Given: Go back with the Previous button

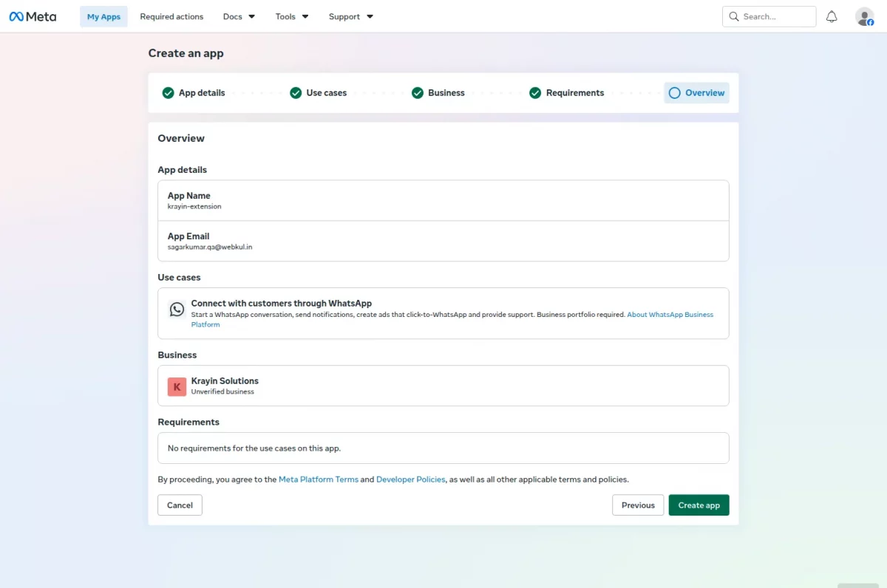Looking at the screenshot, I should pos(638,505).
